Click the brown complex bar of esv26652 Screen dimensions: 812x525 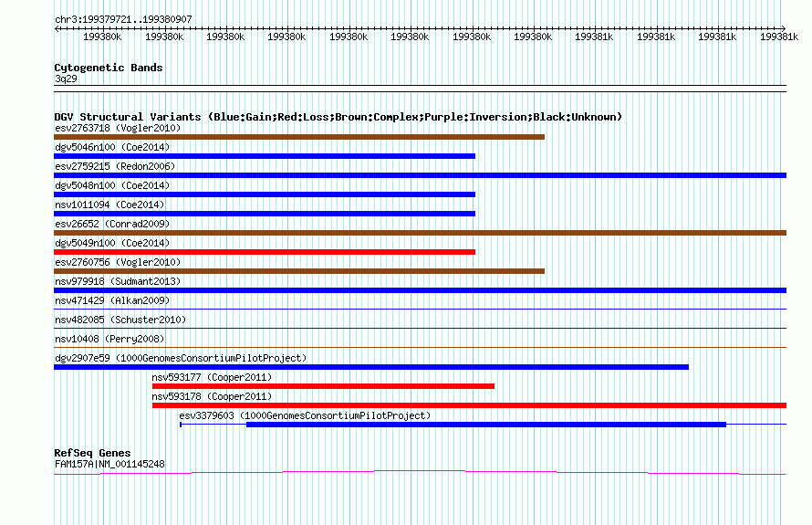pos(420,233)
